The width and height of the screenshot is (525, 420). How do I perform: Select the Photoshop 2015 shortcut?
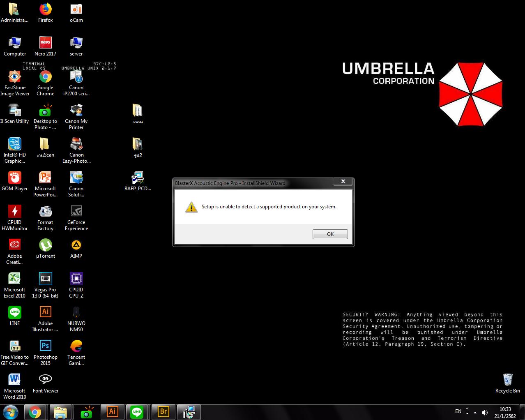[46, 353]
